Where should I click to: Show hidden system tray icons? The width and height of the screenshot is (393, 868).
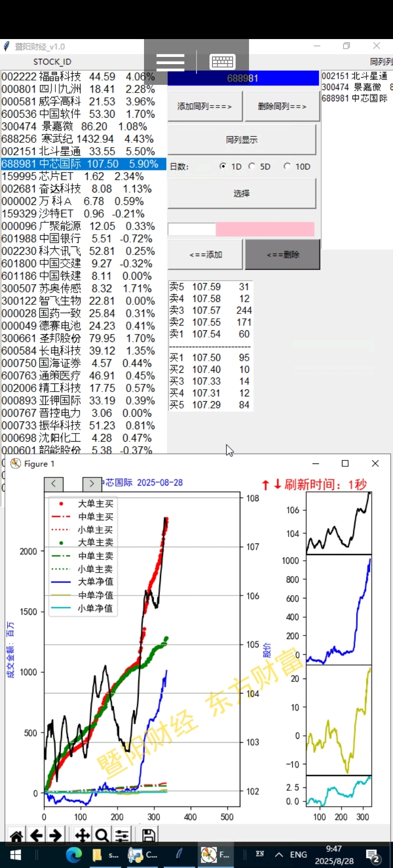pos(279,855)
